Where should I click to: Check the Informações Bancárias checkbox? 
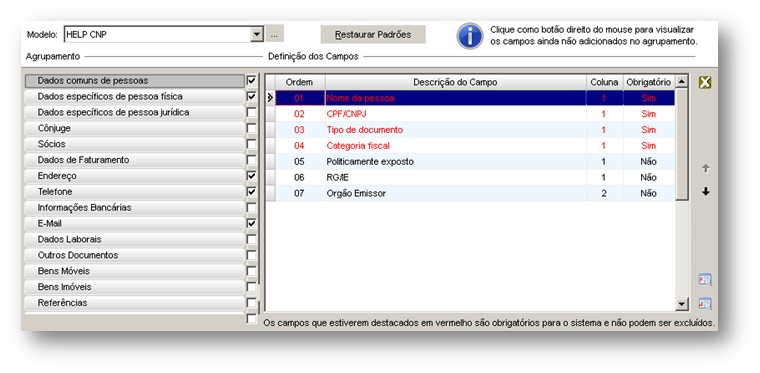pos(251,207)
